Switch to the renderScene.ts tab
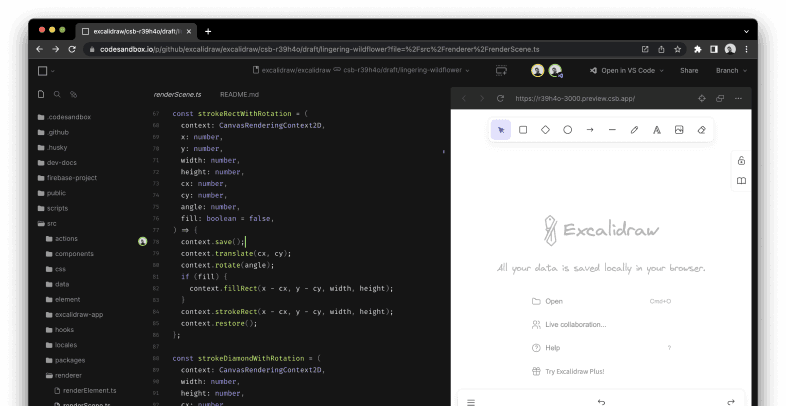 tap(177, 94)
